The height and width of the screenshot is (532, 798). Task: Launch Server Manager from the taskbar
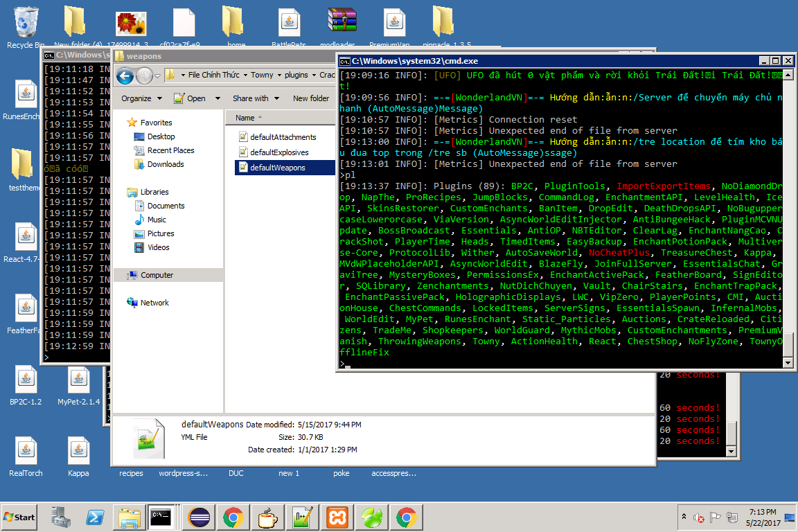tap(60, 517)
